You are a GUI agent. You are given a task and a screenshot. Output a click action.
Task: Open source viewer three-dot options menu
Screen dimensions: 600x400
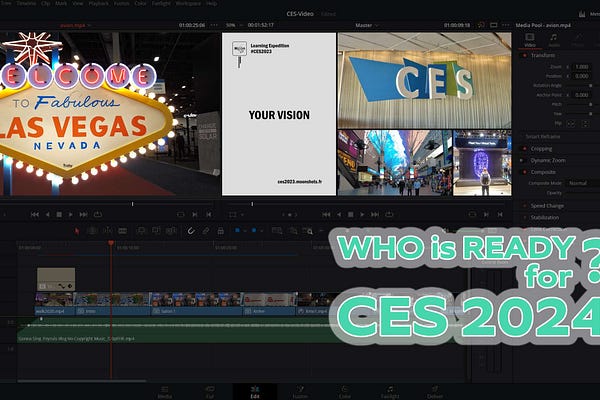tap(214, 25)
